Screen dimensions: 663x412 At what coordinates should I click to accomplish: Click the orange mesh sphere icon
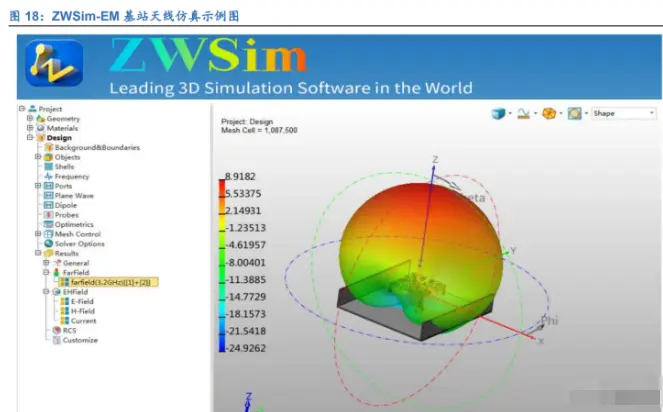[x=549, y=113]
